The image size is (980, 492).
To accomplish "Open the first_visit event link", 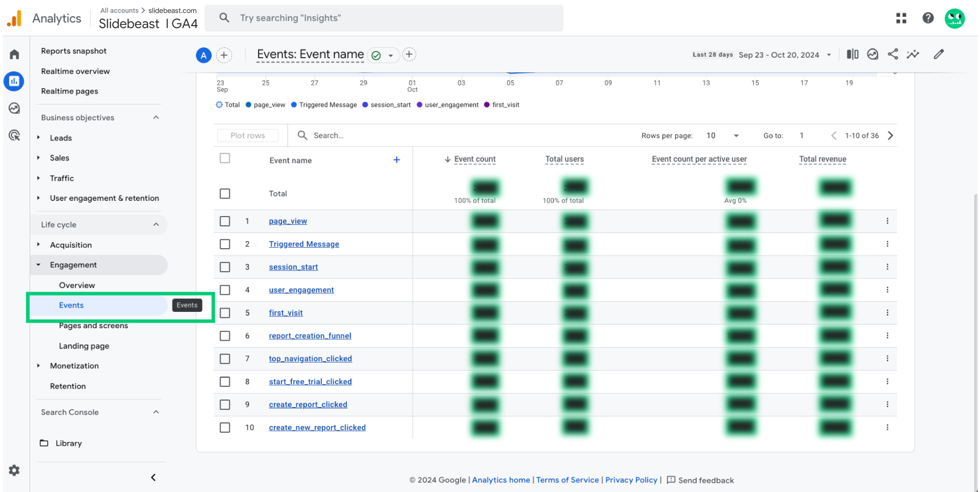I will (x=286, y=313).
